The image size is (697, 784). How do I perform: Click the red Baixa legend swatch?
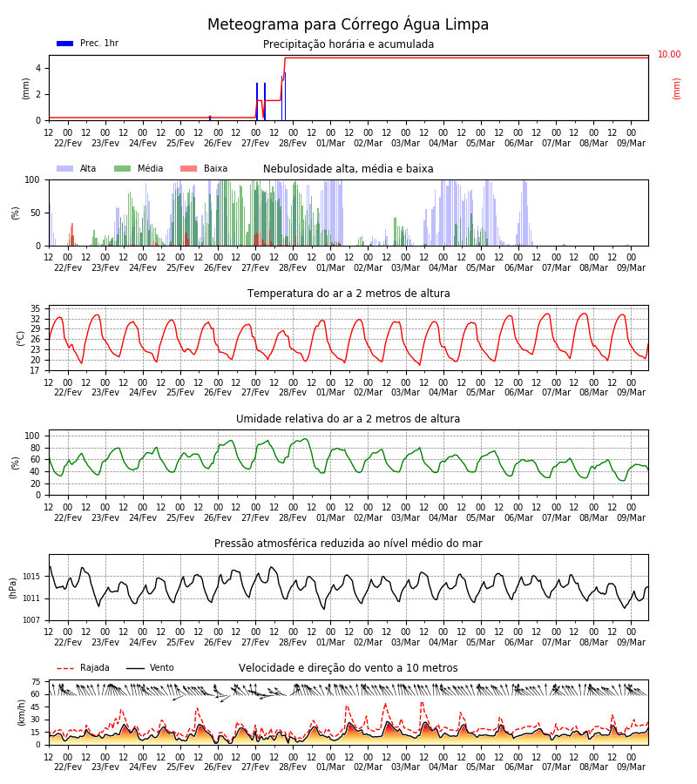188,168
